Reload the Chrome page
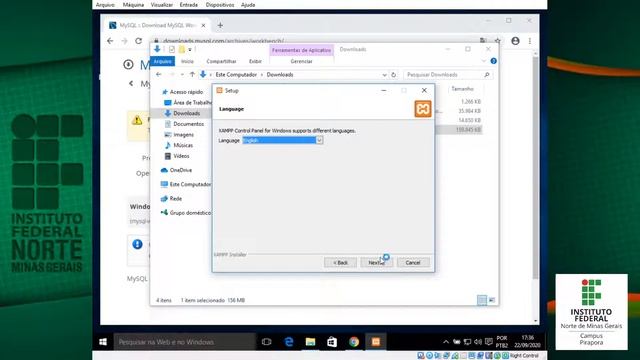The image size is (640, 360). click(138, 41)
